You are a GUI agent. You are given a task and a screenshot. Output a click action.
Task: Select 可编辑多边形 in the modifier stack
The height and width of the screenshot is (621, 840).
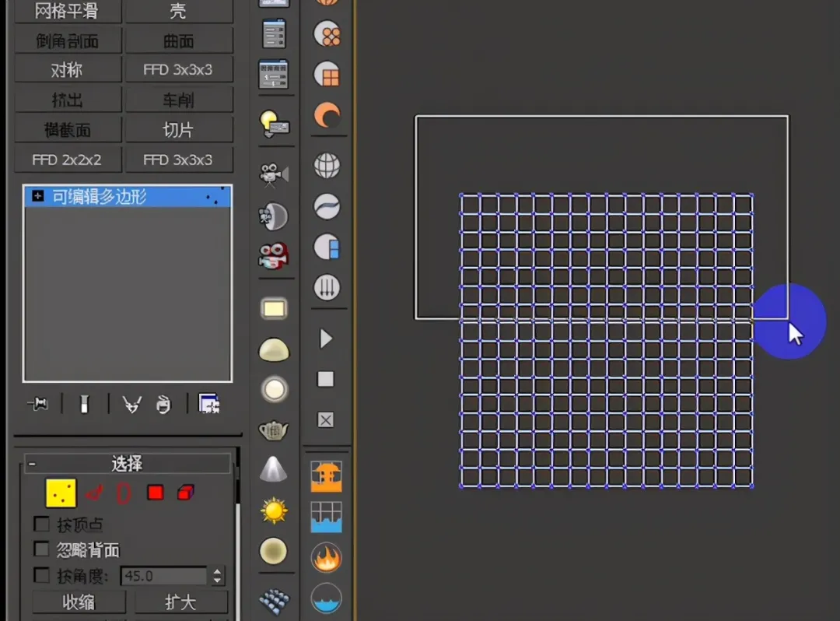click(100, 196)
